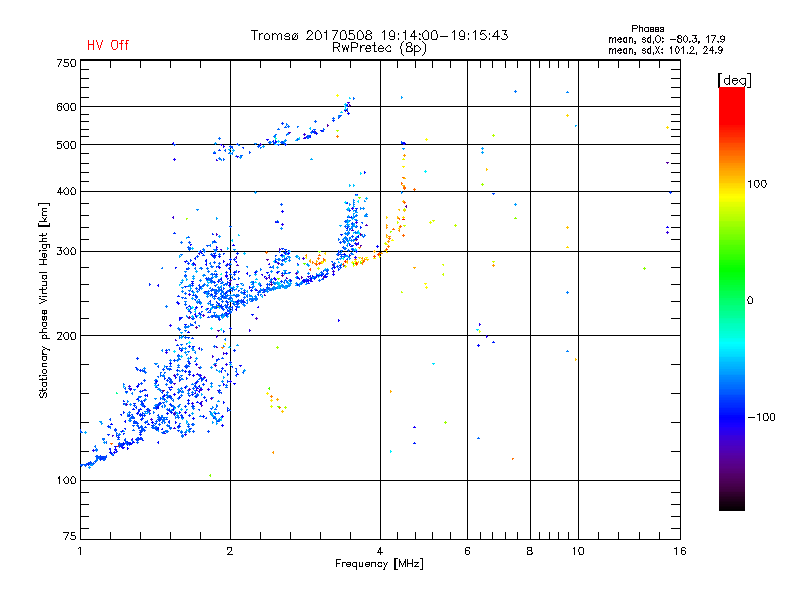Screen dimensions: 800x600
Task: Click the y-axis tick label '75'
Action: 70,536
